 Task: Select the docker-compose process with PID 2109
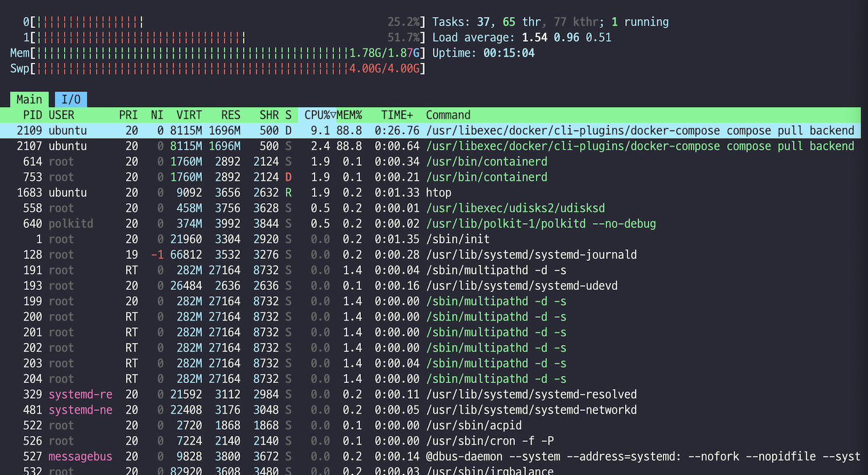[431, 130]
